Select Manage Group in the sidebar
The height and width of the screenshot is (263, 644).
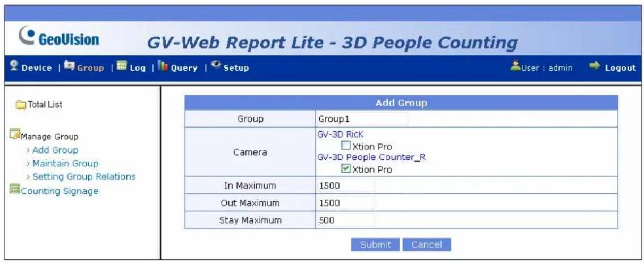click(x=49, y=137)
